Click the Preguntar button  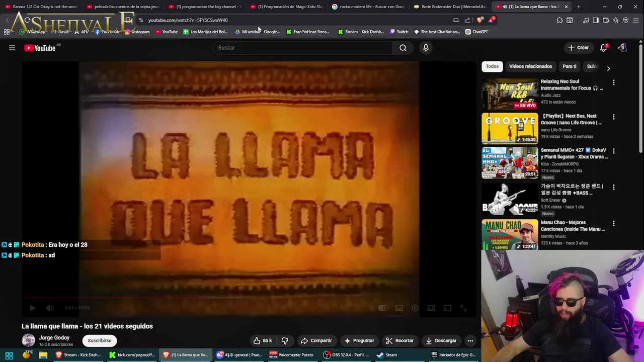click(x=359, y=340)
